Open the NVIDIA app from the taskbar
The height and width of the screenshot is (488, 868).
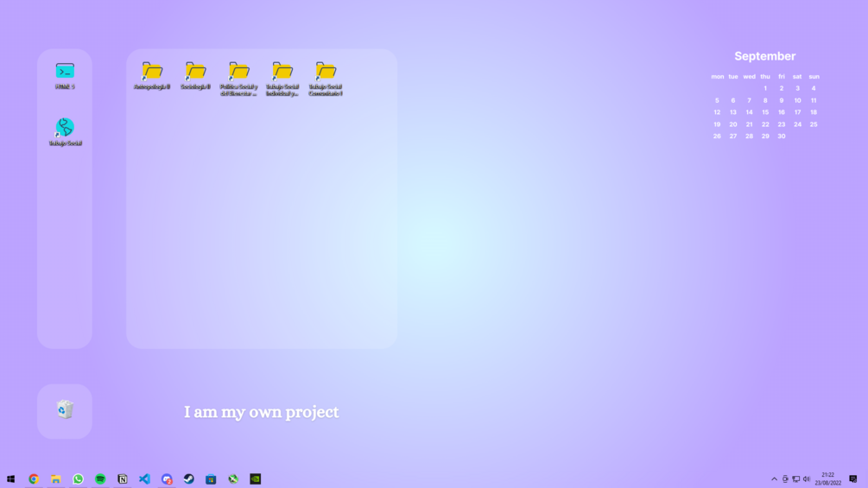click(x=255, y=479)
